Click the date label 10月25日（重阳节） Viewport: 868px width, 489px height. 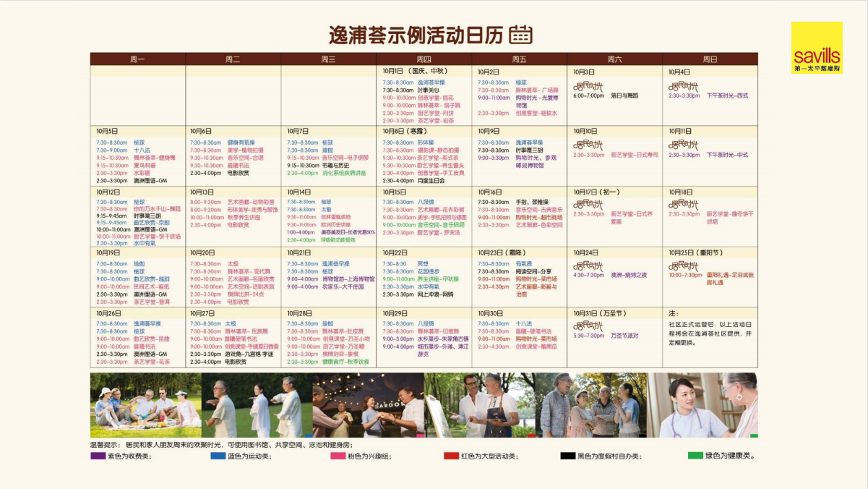coord(696,253)
